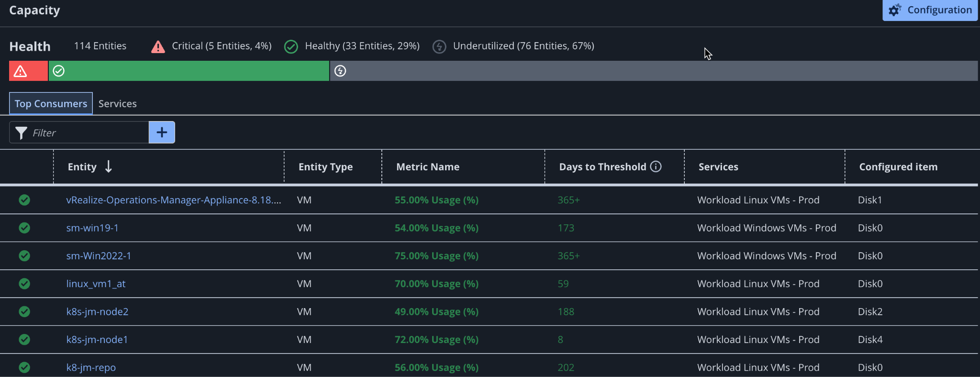Click the red Critical warning icon in legend
Viewport: 980px width, 377px height.
point(158,47)
